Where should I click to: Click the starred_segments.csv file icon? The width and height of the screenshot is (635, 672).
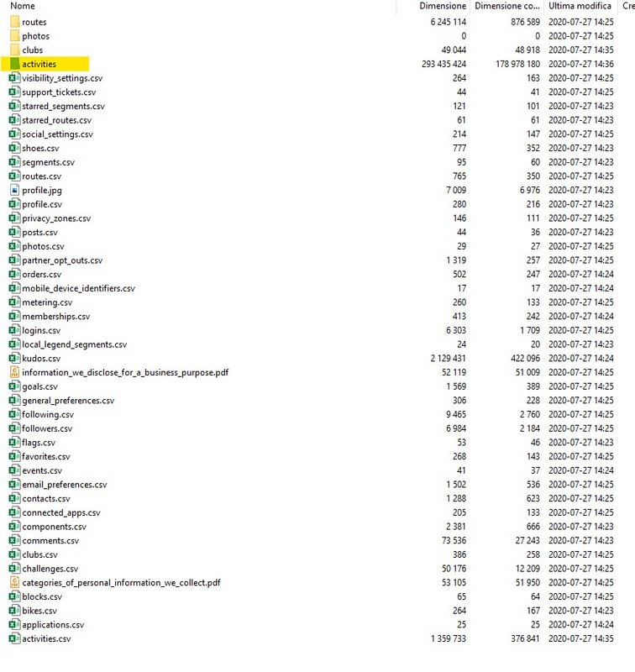click(14, 106)
